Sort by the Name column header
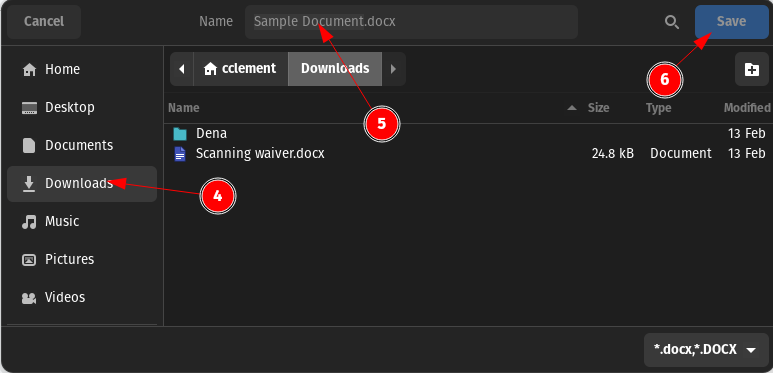The image size is (773, 373). coord(183,108)
